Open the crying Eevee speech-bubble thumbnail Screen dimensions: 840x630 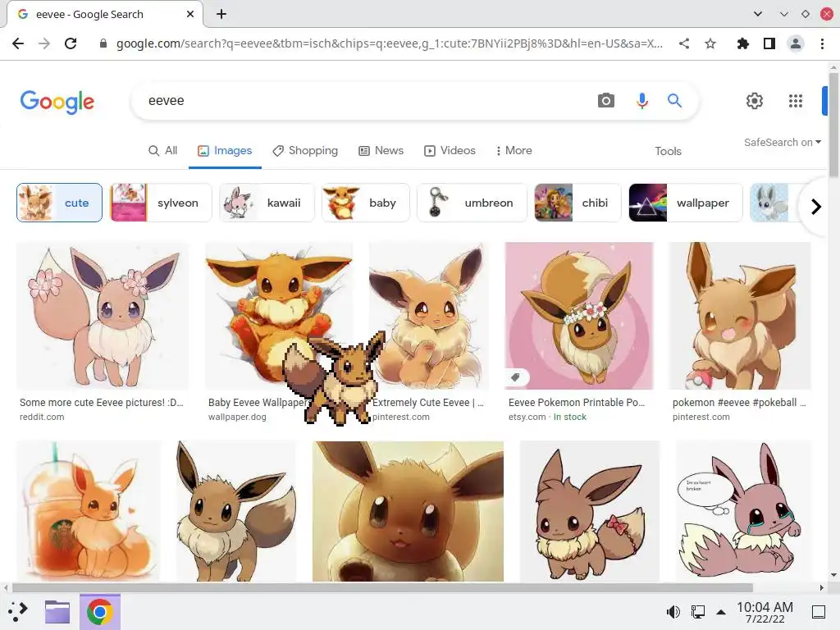tap(743, 511)
